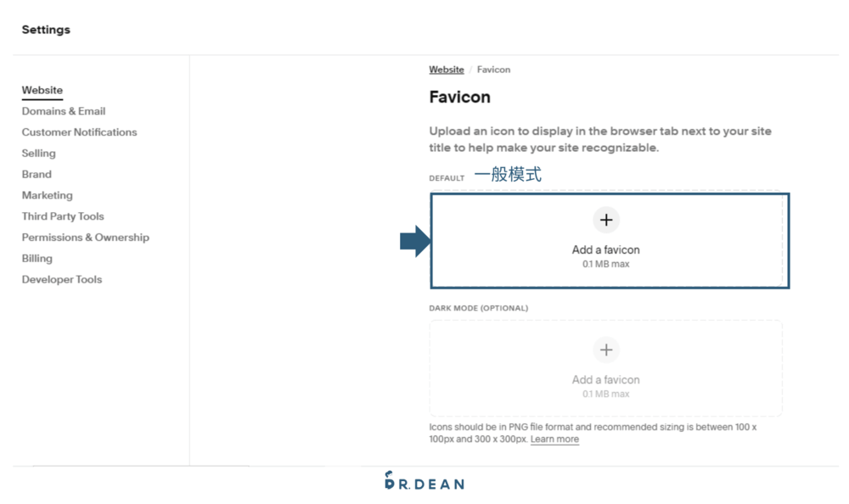The image size is (849, 504).
Task: Open the Selling settings page
Action: click(38, 153)
